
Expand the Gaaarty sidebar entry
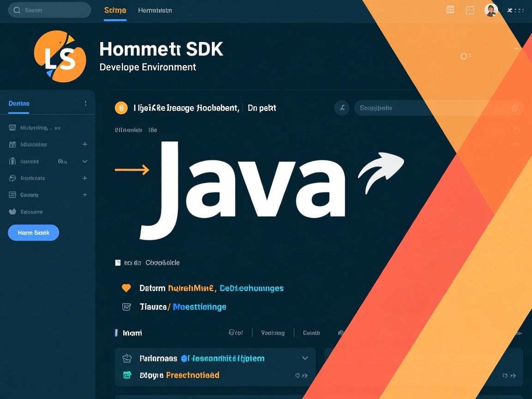[85, 194]
